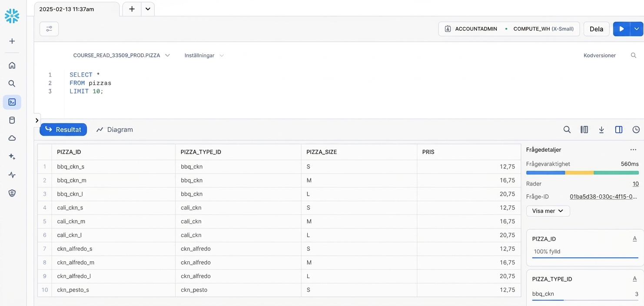Screen dimensions: 644x306
Task: Open the Monitoring activity pulse icon
Action: [x=12, y=175]
